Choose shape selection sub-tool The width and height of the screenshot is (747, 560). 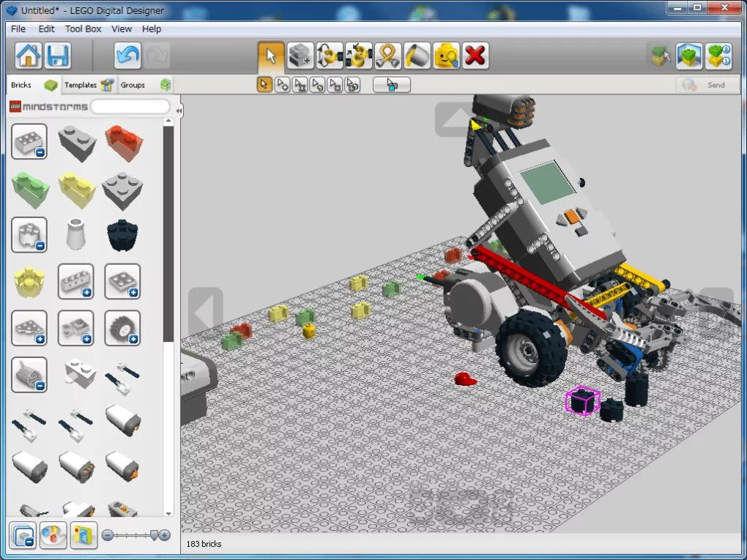point(335,85)
